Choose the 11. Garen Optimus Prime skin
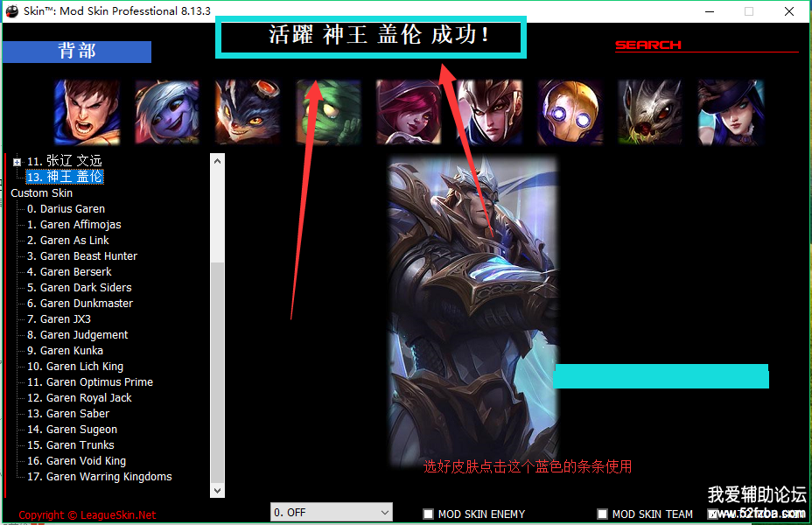 (x=90, y=382)
